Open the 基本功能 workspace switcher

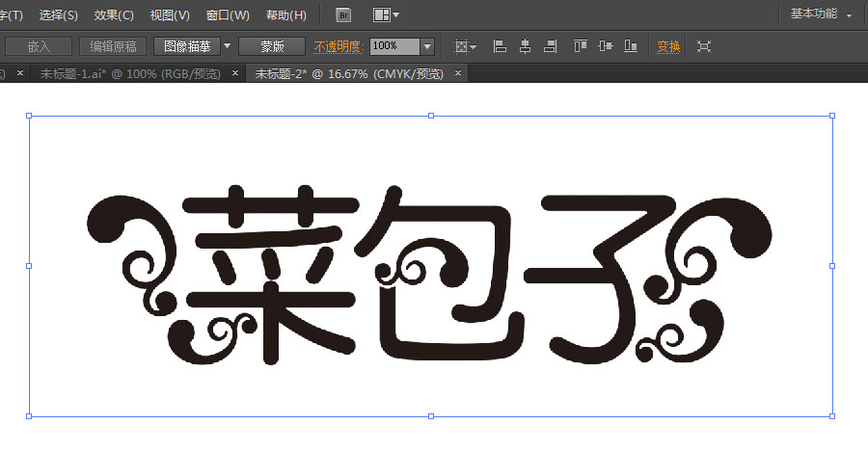coord(822,15)
